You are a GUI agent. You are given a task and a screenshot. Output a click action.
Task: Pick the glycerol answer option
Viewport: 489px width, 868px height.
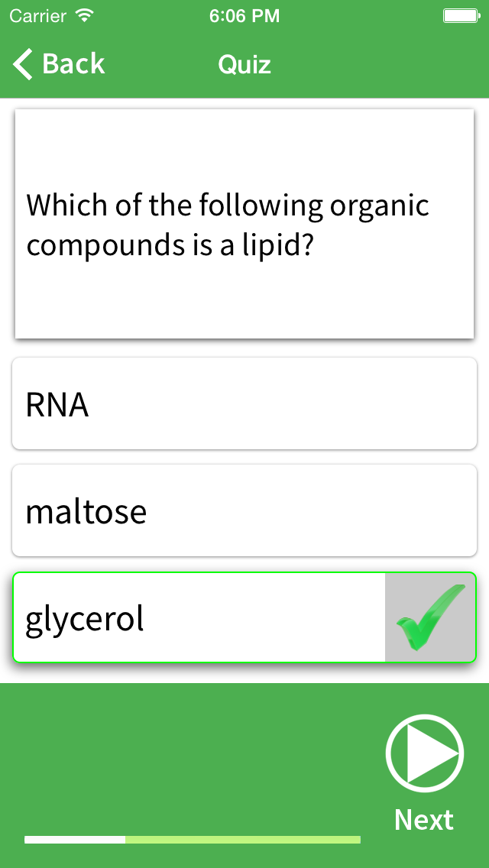click(x=199, y=617)
